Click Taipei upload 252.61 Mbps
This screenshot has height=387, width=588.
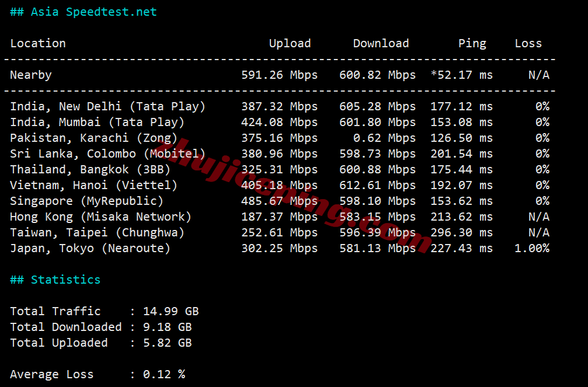[x=279, y=232]
